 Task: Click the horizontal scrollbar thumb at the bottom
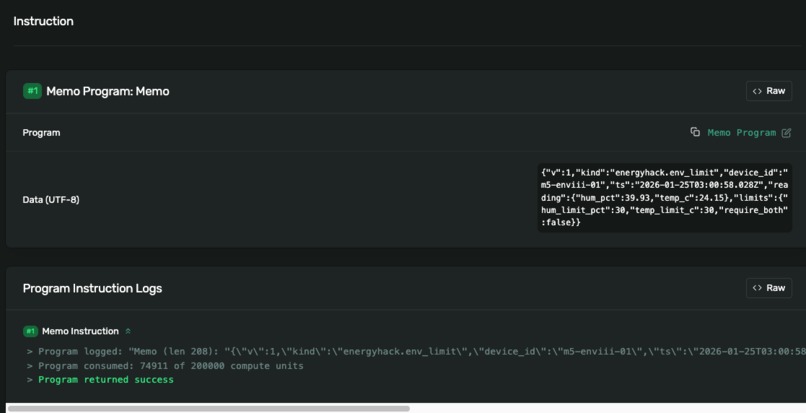(x=209, y=409)
